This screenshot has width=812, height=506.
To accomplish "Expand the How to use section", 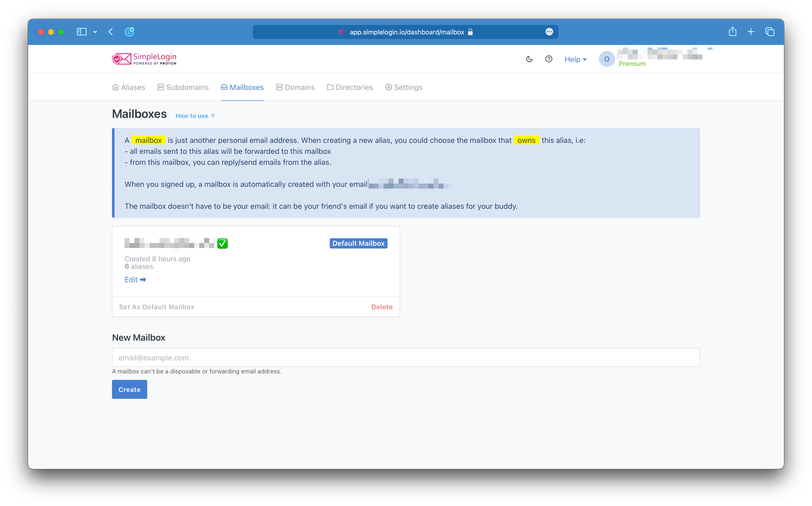I will pos(195,116).
